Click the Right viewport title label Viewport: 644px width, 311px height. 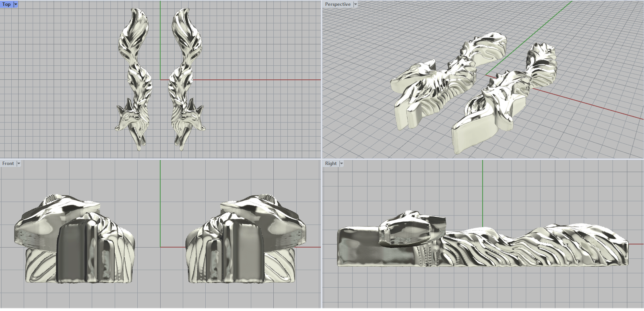pyautogui.click(x=331, y=163)
